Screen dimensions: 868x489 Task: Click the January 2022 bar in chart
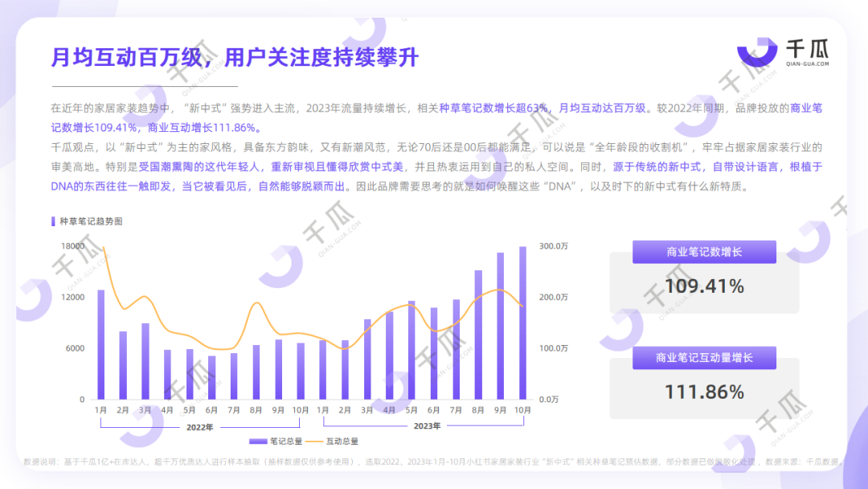point(101,344)
